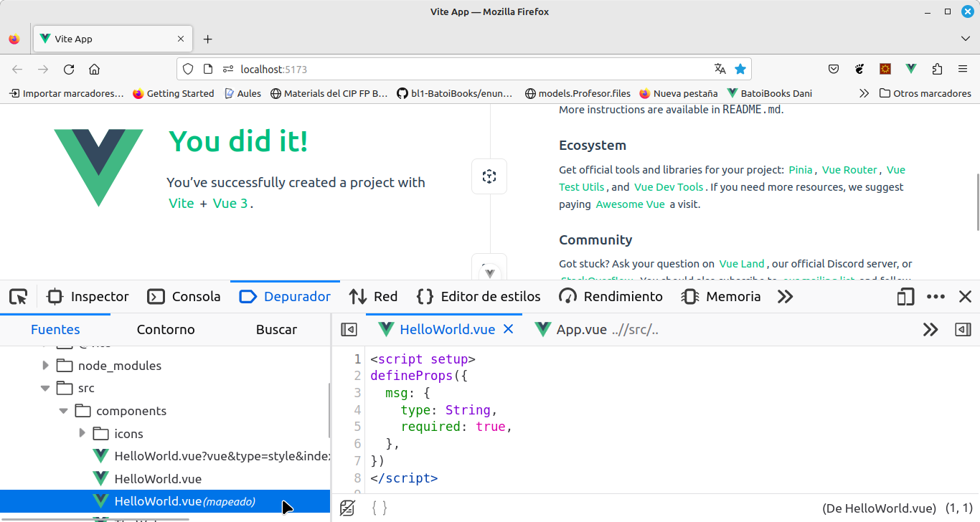The width and height of the screenshot is (980, 522).
Task: Reload the page with refresh button
Action: pyautogui.click(x=69, y=70)
